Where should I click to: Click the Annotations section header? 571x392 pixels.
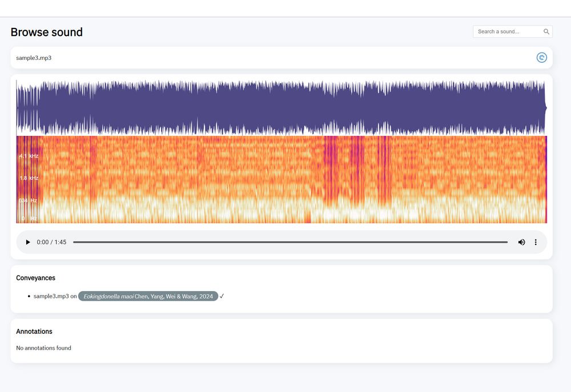click(34, 332)
